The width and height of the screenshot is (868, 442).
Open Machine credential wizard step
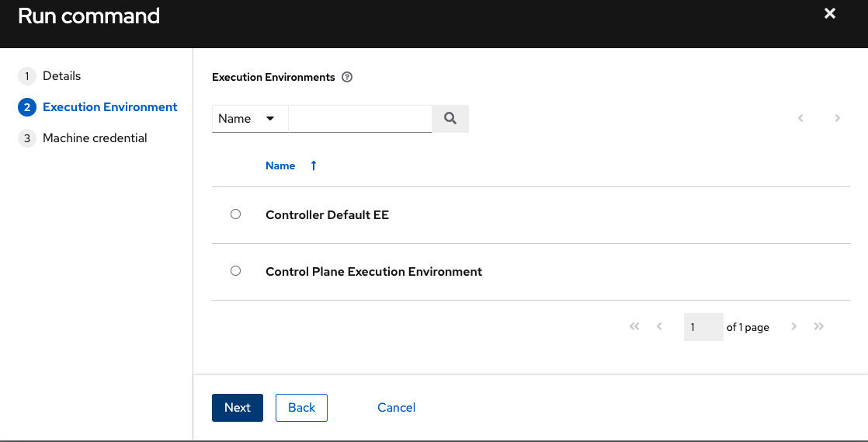[95, 138]
